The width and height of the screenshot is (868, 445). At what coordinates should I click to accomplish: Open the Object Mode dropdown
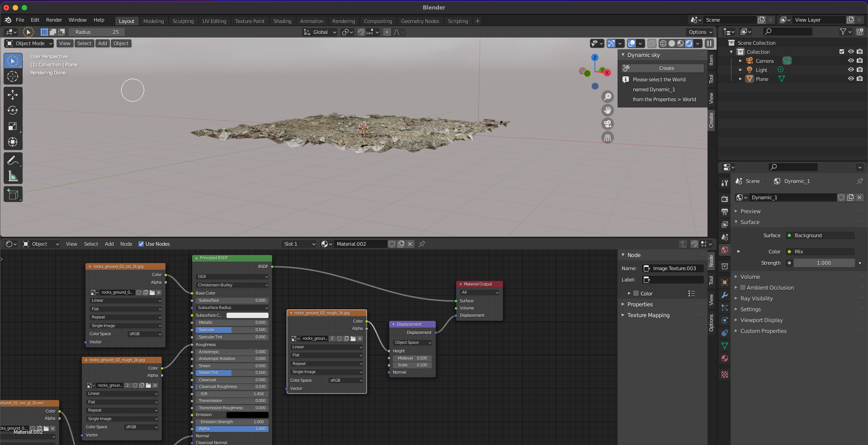[29, 43]
